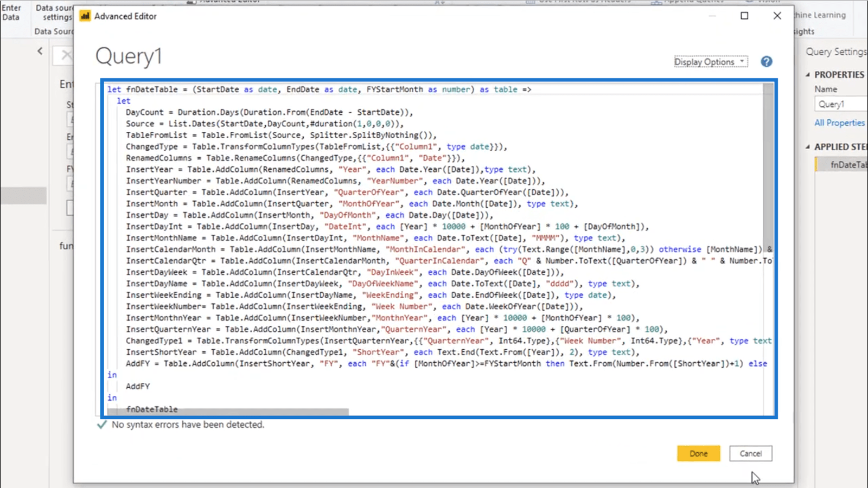Click the 'InsertCalendarQtr' code line

pyautogui.click(x=449, y=261)
